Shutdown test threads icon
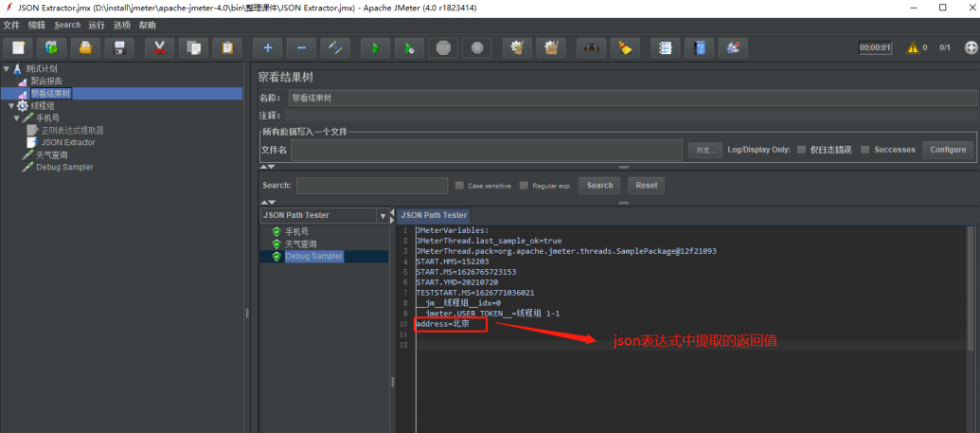 coord(477,47)
